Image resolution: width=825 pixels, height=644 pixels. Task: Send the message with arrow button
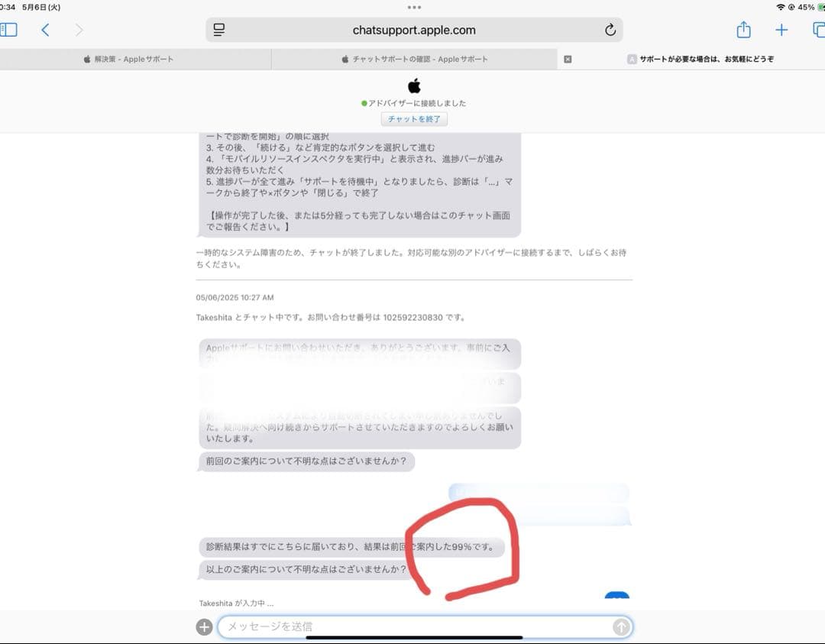(621, 626)
